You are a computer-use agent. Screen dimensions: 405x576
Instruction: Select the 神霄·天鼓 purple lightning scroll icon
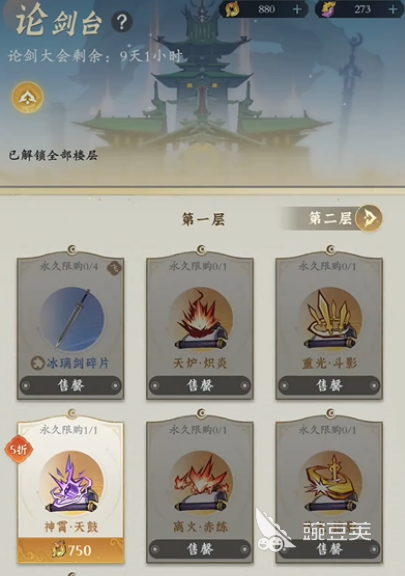tap(72, 482)
